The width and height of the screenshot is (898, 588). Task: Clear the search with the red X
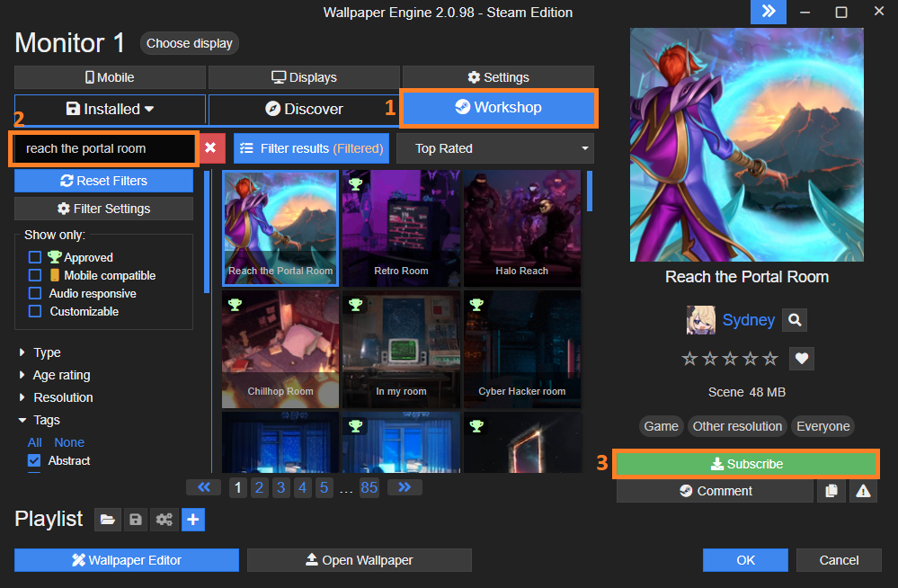[x=210, y=147]
